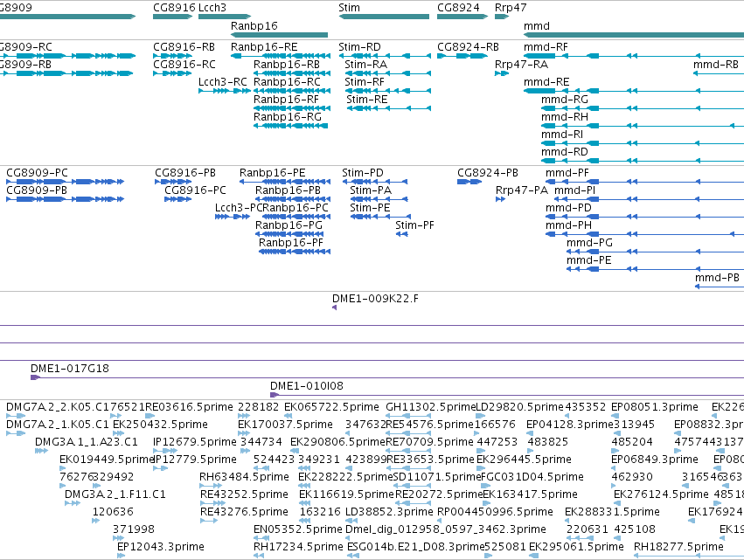This screenshot has height=560, width=744.
Task: Click EST EN05352.5prime
Action: coord(261,538)
